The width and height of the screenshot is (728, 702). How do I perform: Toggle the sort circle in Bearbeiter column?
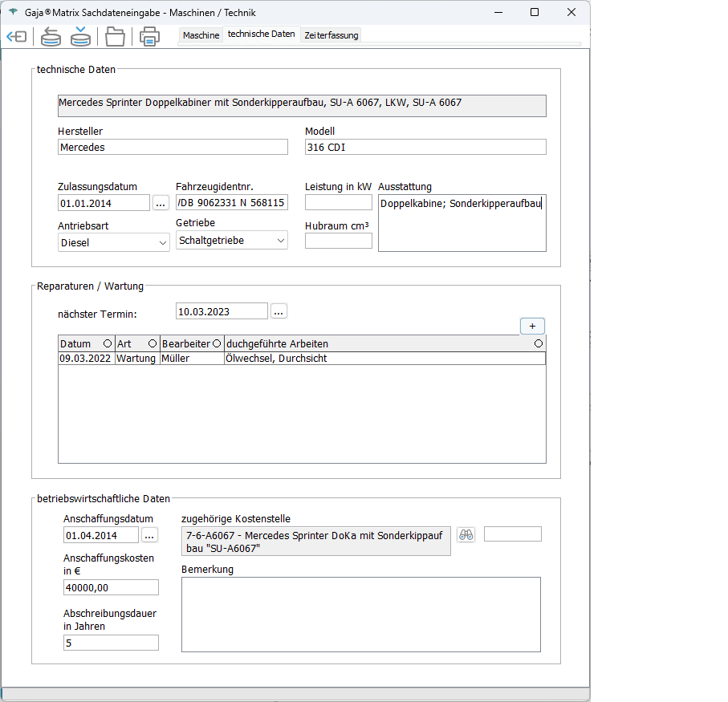point(217,343)
